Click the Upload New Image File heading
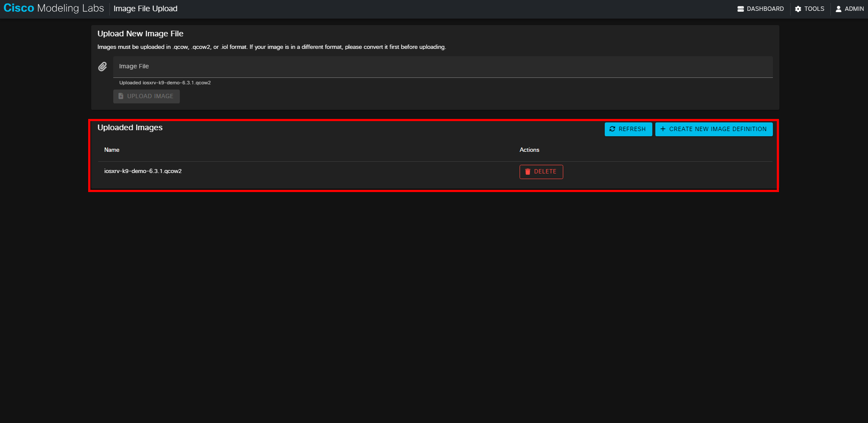This screenshot has width=868, height=423. coord(140,34)
